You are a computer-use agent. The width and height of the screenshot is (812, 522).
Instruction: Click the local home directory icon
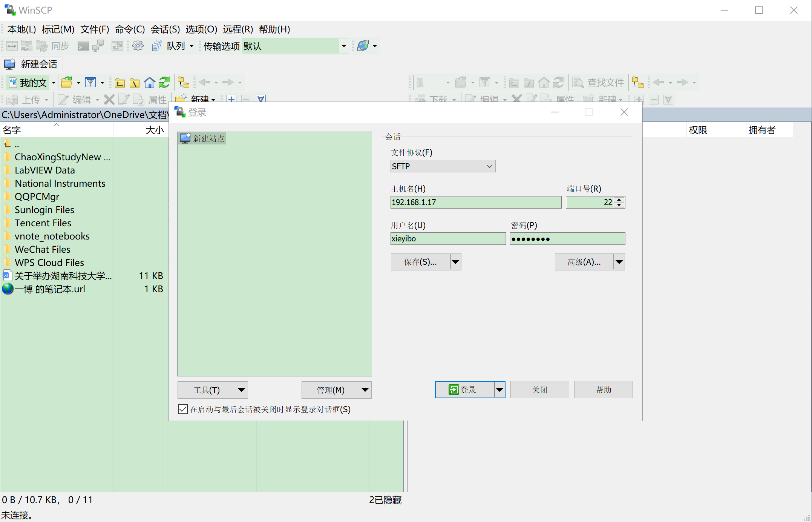pyautogui.click(x=150, y=82)
